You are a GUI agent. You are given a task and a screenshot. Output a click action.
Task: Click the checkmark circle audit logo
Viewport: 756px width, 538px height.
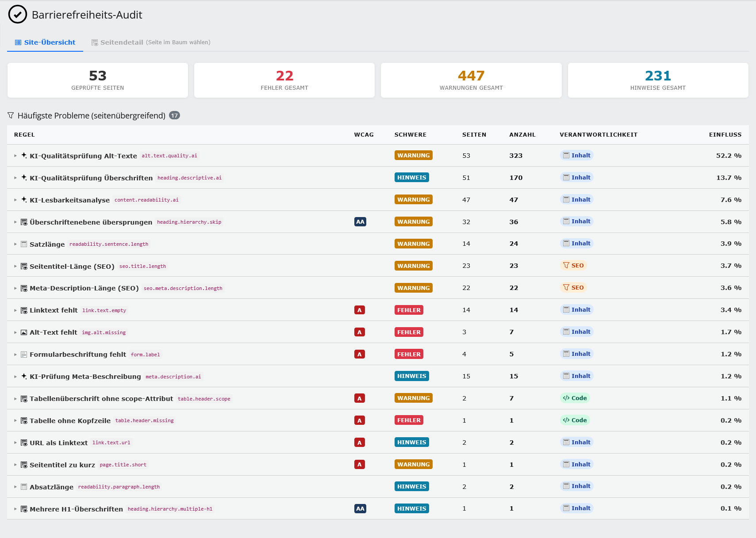click(x=18, y=14)
